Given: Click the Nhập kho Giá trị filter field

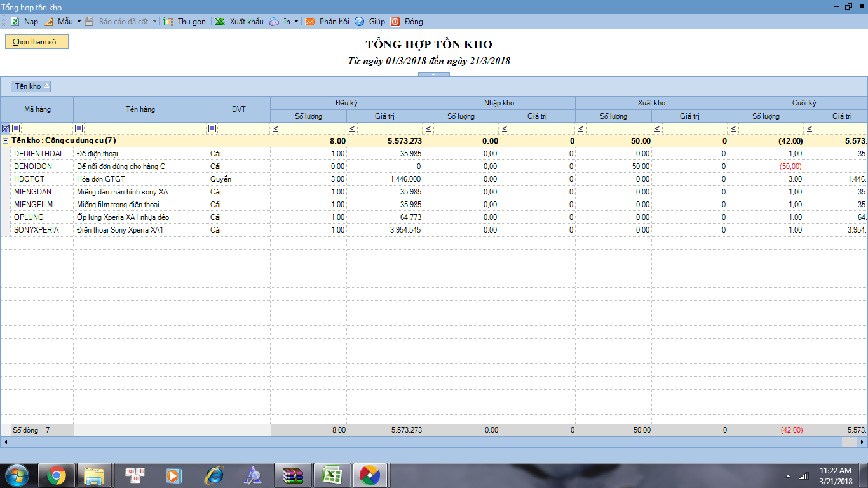Looking at the screenshot, I should point(543,128).
